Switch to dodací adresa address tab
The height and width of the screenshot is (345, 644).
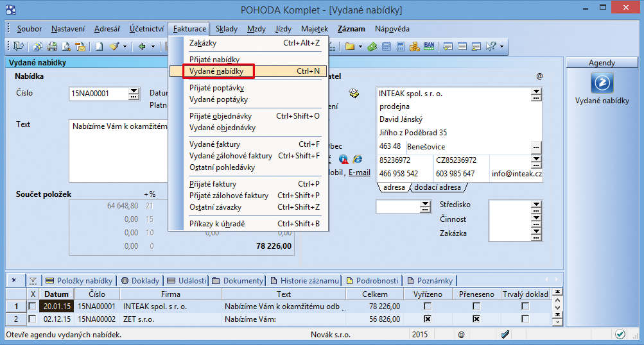(x=438, y=187)
